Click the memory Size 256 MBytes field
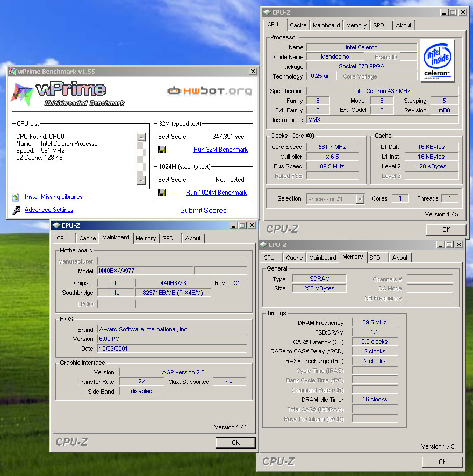Screen dimensions: 473x476 point(319,288)
